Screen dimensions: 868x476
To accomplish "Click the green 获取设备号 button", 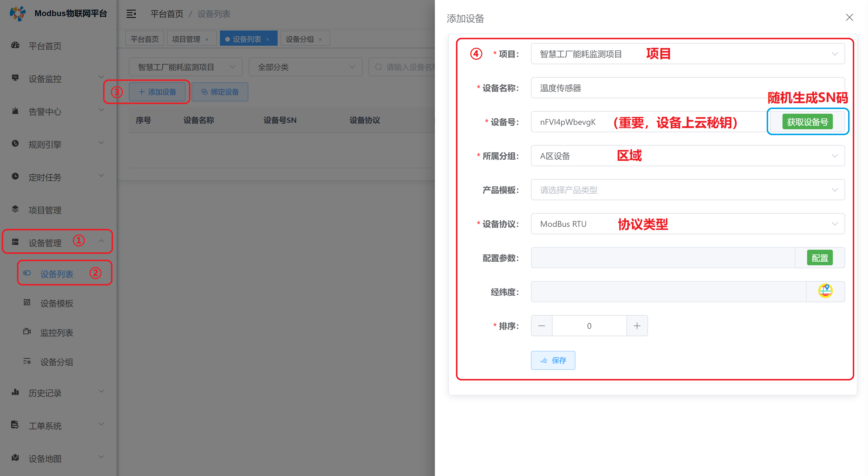I will 807,122.
